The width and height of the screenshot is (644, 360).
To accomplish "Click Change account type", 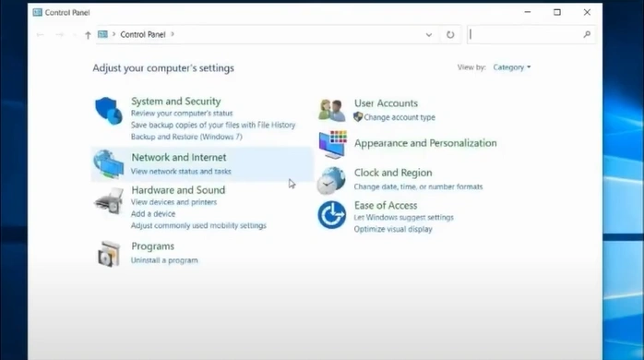I will coord(400,117).
